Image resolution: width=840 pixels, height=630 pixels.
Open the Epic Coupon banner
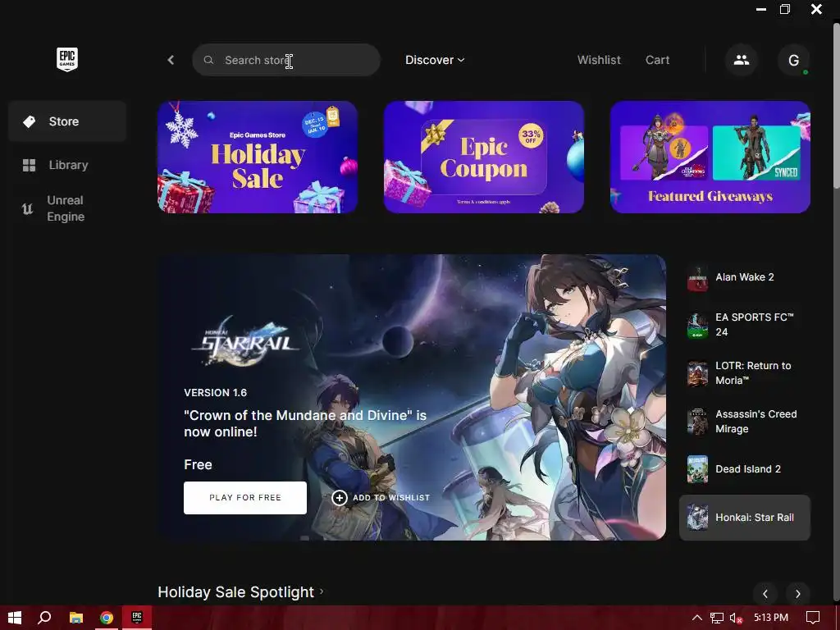[x=484, y=157]
